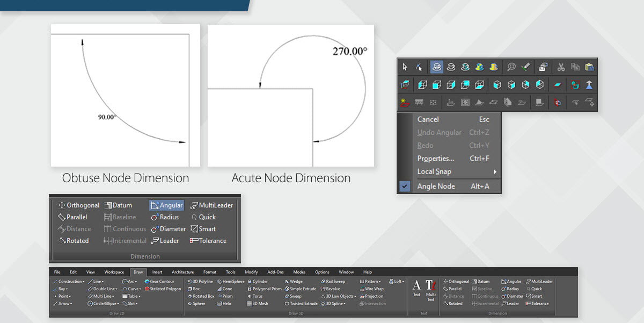Select the Revolve tool in Draw 3D
644x323 pixels.
pyautogui.click(x=330, y=289)
